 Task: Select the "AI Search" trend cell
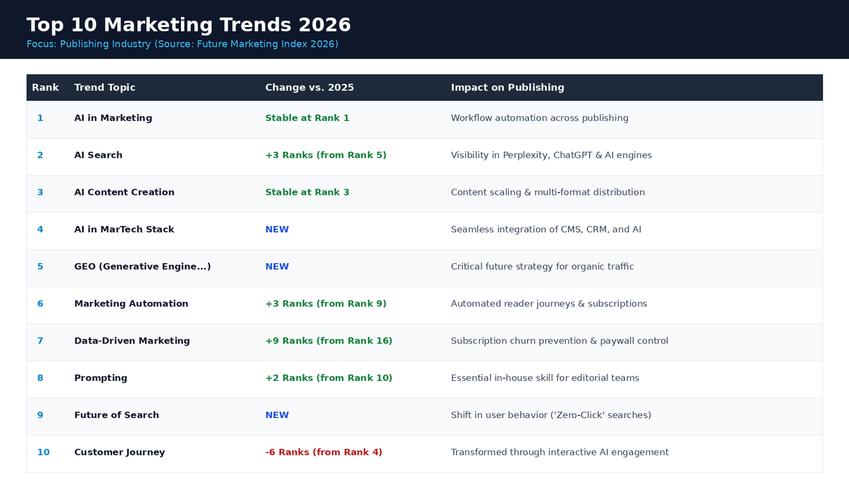click(x=98, y=155)
